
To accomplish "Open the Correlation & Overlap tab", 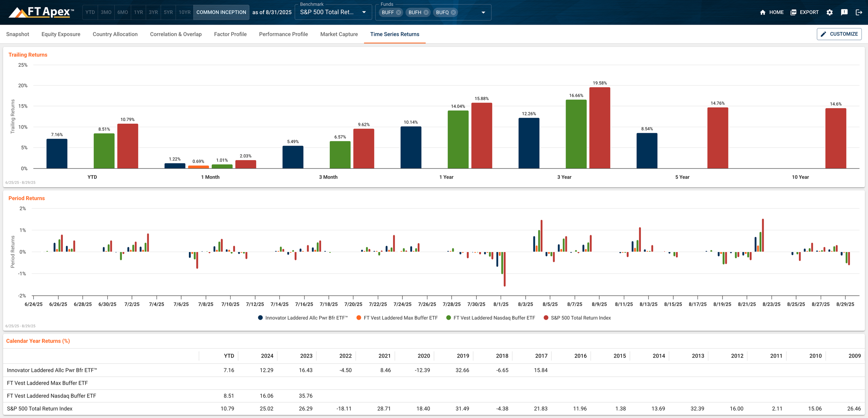I will tap(176, 34).
